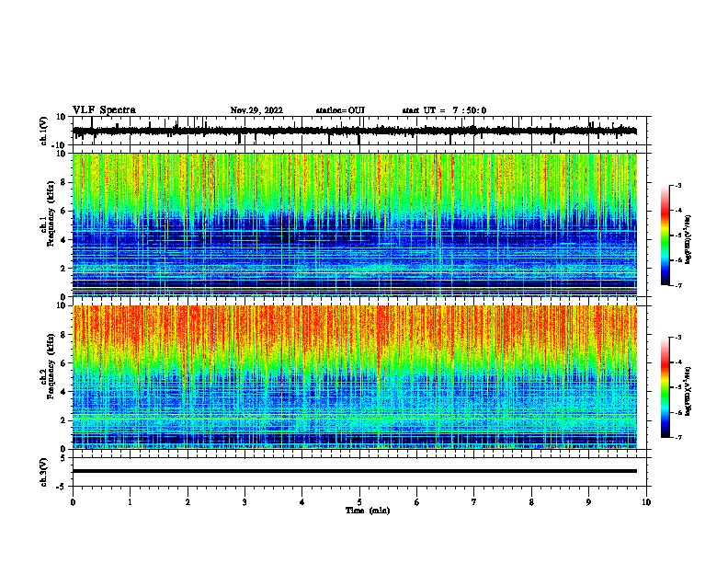This screenshot has height=563, width=728.
Task: Click the "6" tick on ch.1 frequency axis
Action: (63, 211)
